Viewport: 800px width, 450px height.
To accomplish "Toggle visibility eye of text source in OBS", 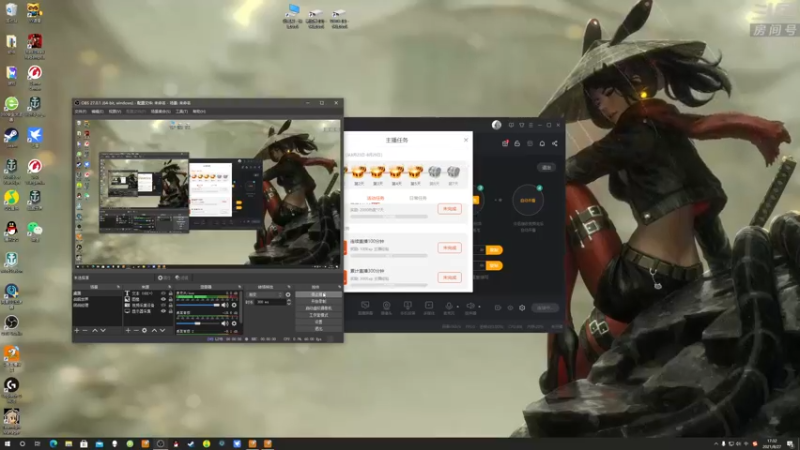I will tap(163, 293).
